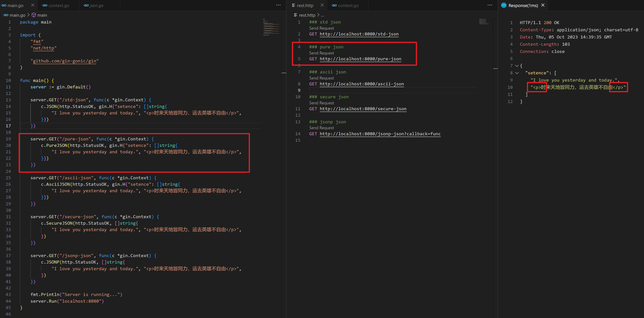
Task: Collapse the response JSON root object
Action: point(517,66)
